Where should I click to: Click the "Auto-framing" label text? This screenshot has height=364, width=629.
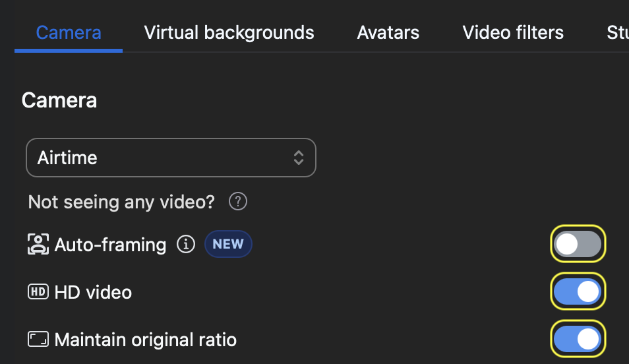(110, 245)
